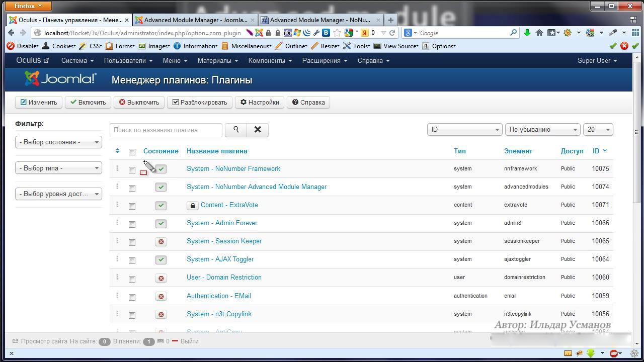Click the Включить button
644x362 pixels.
click(x=88, y=102)
